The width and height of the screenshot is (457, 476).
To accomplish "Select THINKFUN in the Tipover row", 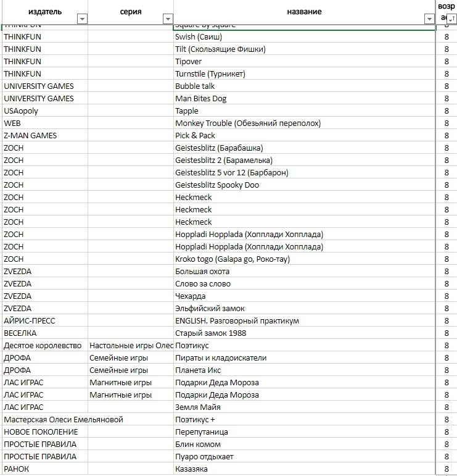I will (45, 62).
